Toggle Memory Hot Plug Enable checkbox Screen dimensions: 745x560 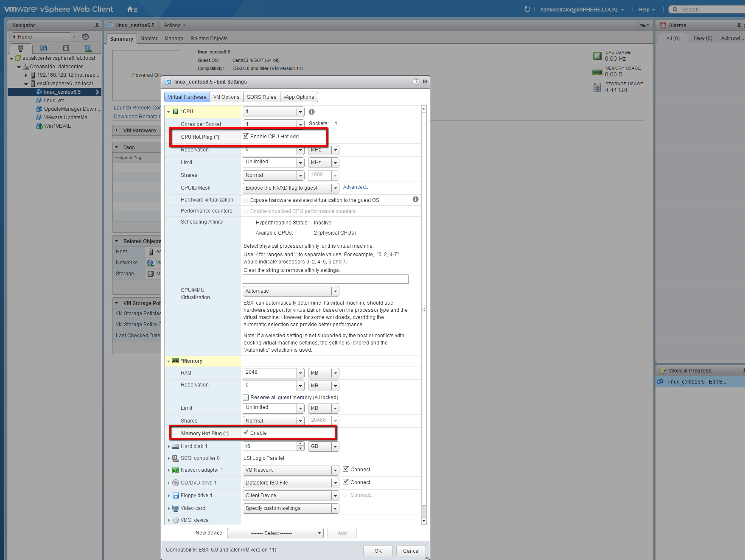coord(245,433)
